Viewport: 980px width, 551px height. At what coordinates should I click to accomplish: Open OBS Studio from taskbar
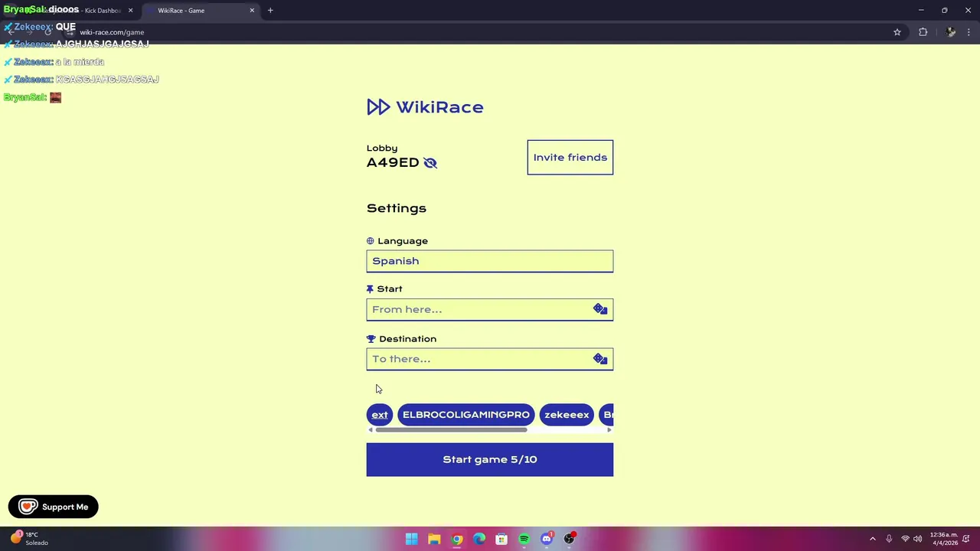[x=569, y=539]
